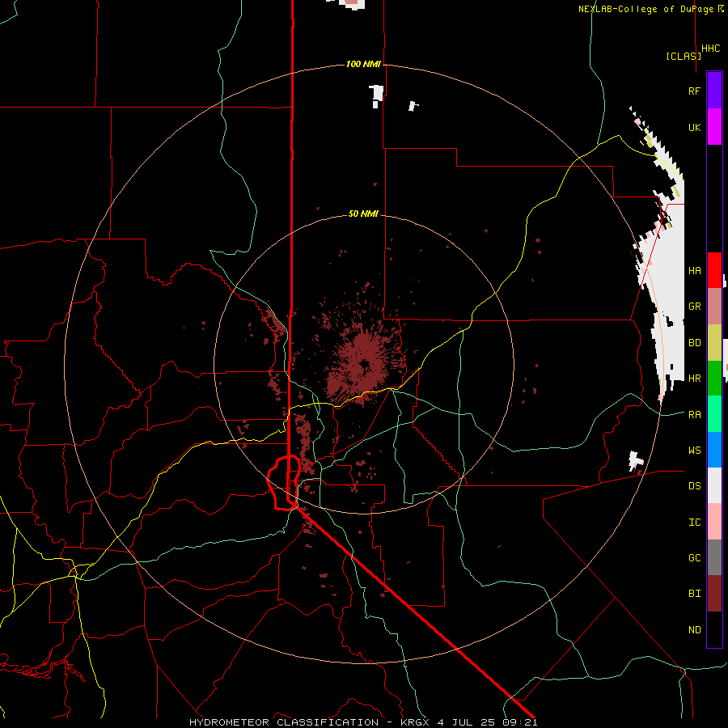
Task: Click the IC legend label
Action: (x=694, y=523)
